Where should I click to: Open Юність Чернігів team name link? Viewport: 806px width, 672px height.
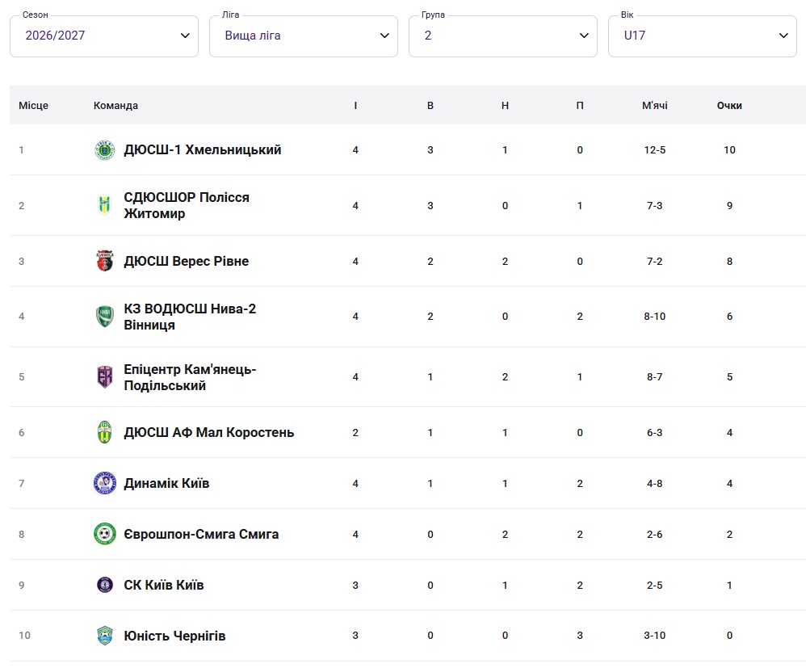[174, 636]
